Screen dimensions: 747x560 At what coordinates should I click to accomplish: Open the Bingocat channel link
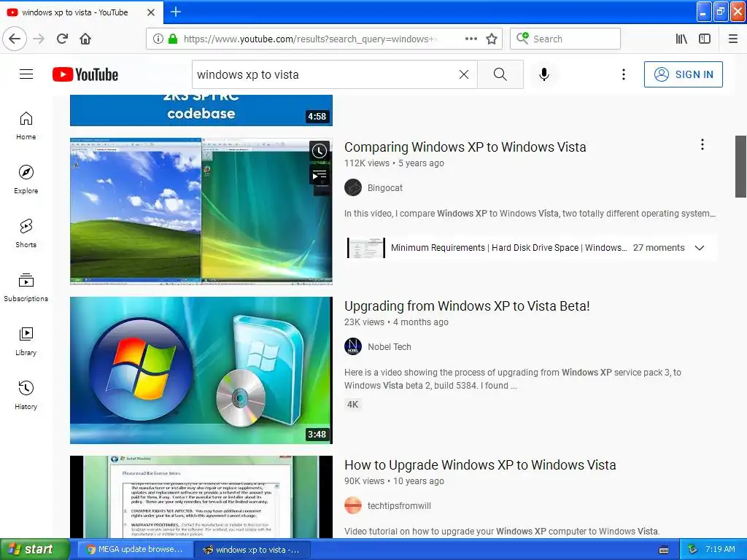pos(385,188)
